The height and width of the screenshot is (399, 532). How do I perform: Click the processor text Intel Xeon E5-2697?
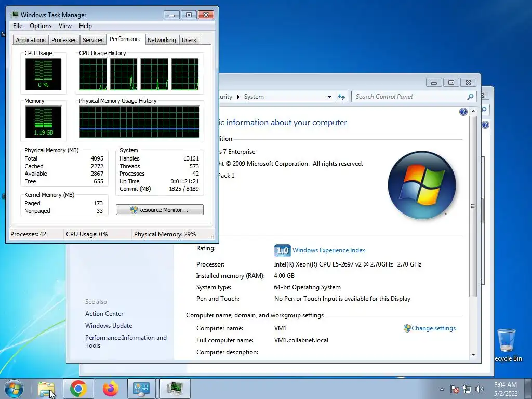tap(348, 264)
